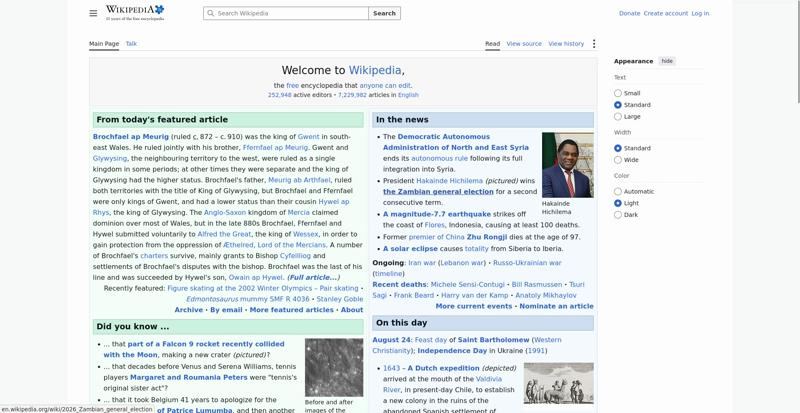Click the 7,229,982 articles count link
800x413 pixels.
[x=352, y=95]
